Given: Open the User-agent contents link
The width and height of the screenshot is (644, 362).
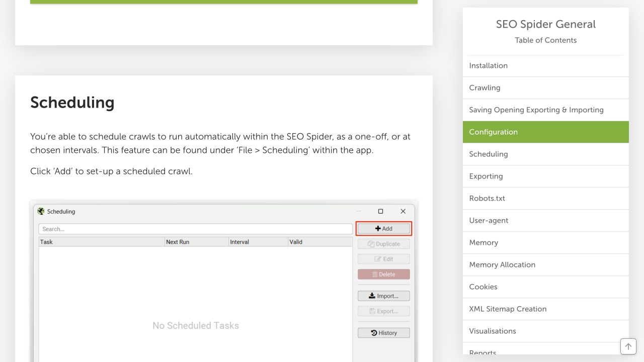Looking at the screenshot, I should point(546,221).
